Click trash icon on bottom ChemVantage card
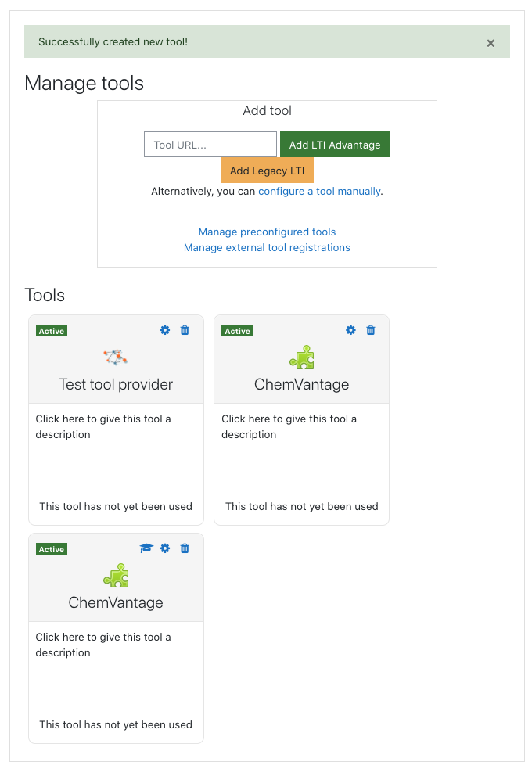532x776 pixels. tap(185, 548)
